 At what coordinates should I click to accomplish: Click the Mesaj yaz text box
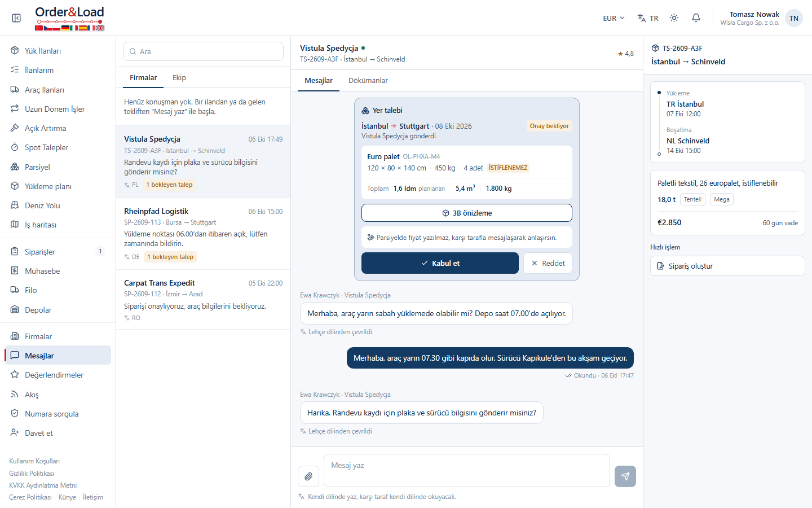[467, 470]
